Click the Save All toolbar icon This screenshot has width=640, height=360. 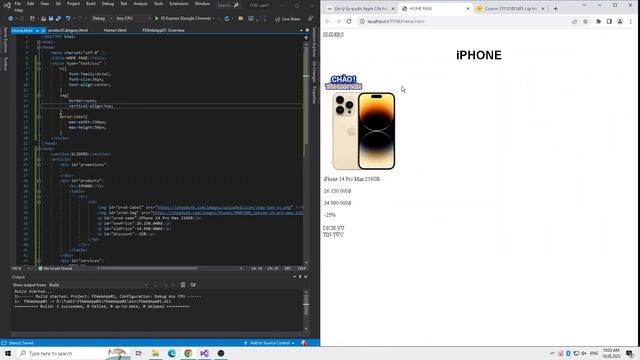tap(58, 18)
